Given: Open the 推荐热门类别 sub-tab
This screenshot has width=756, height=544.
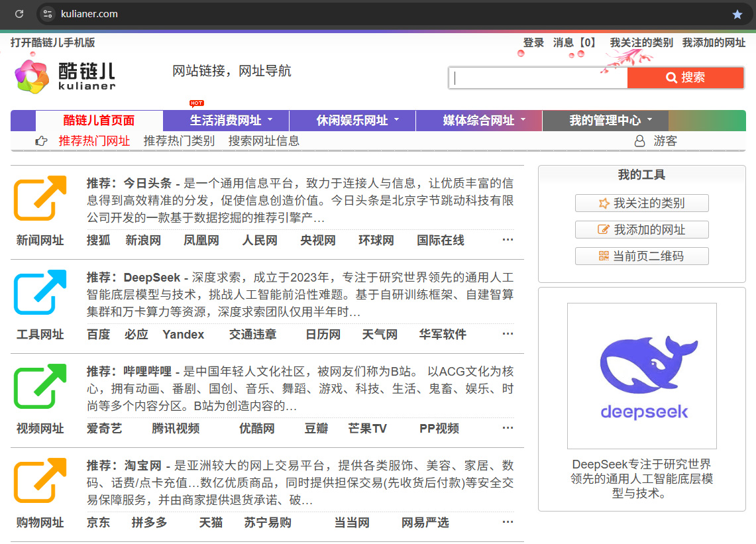Looking at the screenshot, I should click(180, 141).
